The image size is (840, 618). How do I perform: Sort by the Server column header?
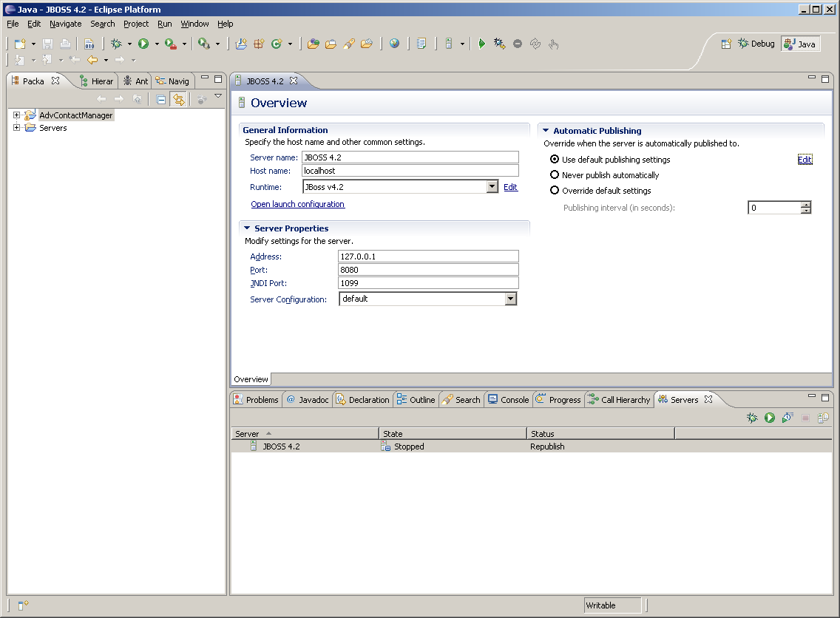305,433
